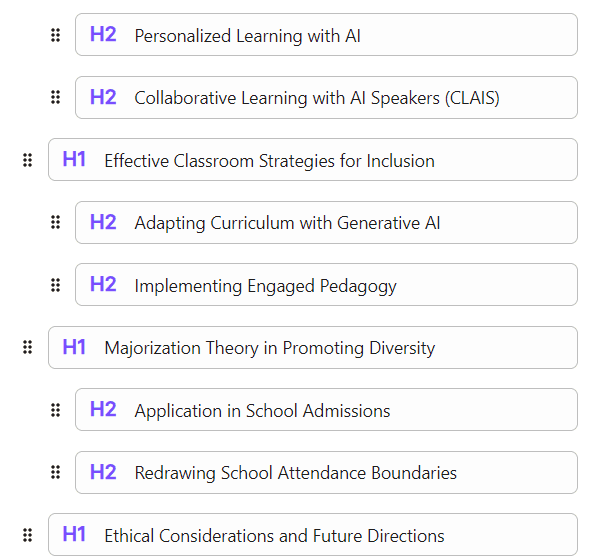Click H1 level badge on Effective Classroom Strategies
This screenshot has height=560, width=600.
click(75, 160)
